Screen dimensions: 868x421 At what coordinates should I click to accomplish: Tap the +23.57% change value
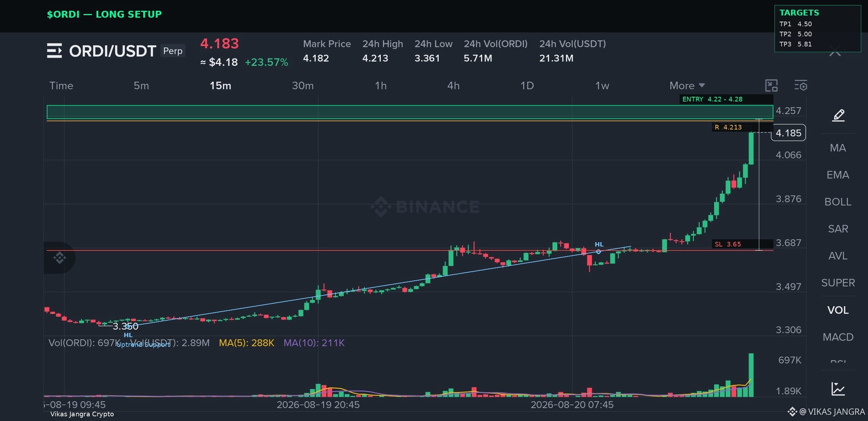(266, 62)
